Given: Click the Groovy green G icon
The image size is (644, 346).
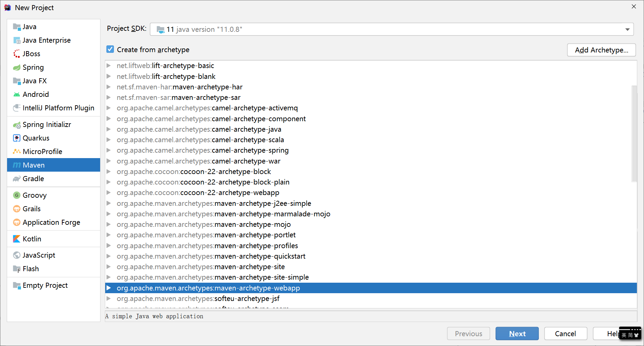Looking at the screenshot, I should pyautogui.click(x=17, y=195).
